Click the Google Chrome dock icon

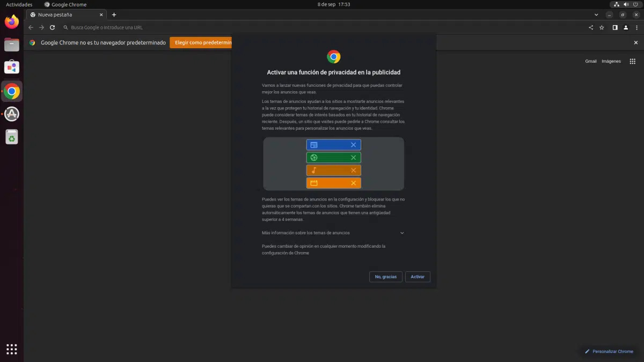[x=12, y=91]
